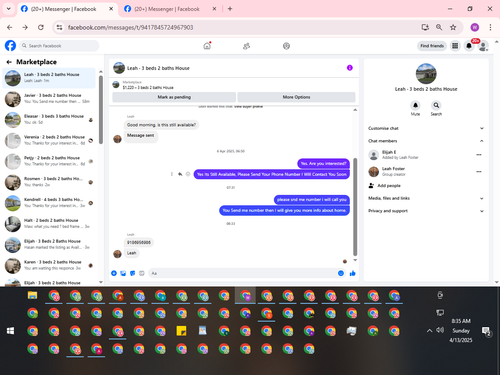Click the Search conversation magnifier icon
Screen dimensions: 500x375
pyautogui.click(x=436, y=105)
